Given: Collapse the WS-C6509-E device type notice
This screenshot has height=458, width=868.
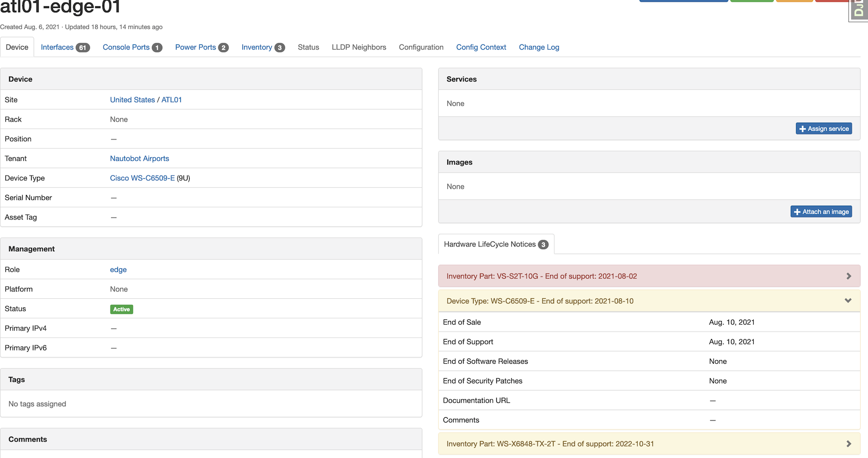Looking at the screenshot, I should point(848,301).
